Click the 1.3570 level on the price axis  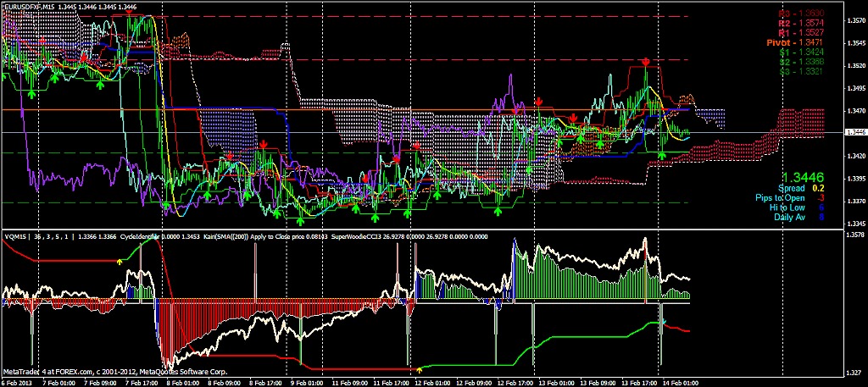(x=854, y=20)
